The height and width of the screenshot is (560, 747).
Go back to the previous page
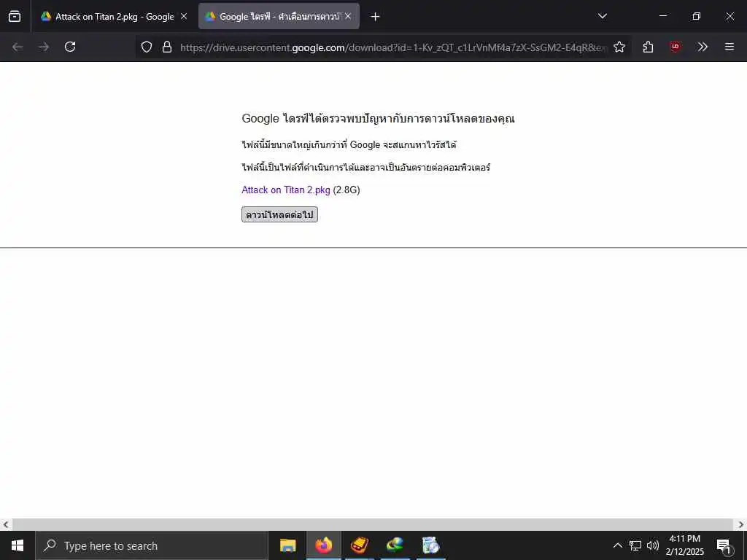click(x=18, y=47)
